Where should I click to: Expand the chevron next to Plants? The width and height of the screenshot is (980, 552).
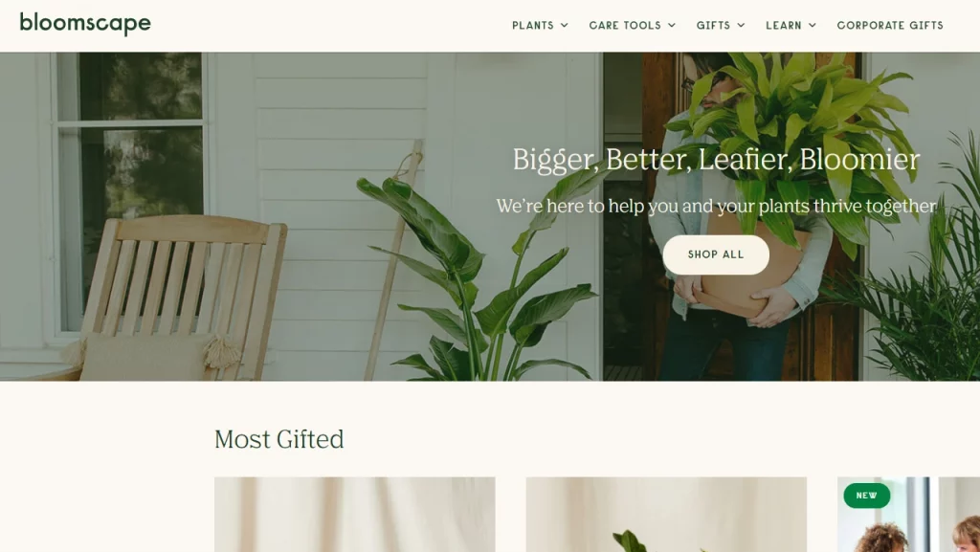[x=565, y=26]
